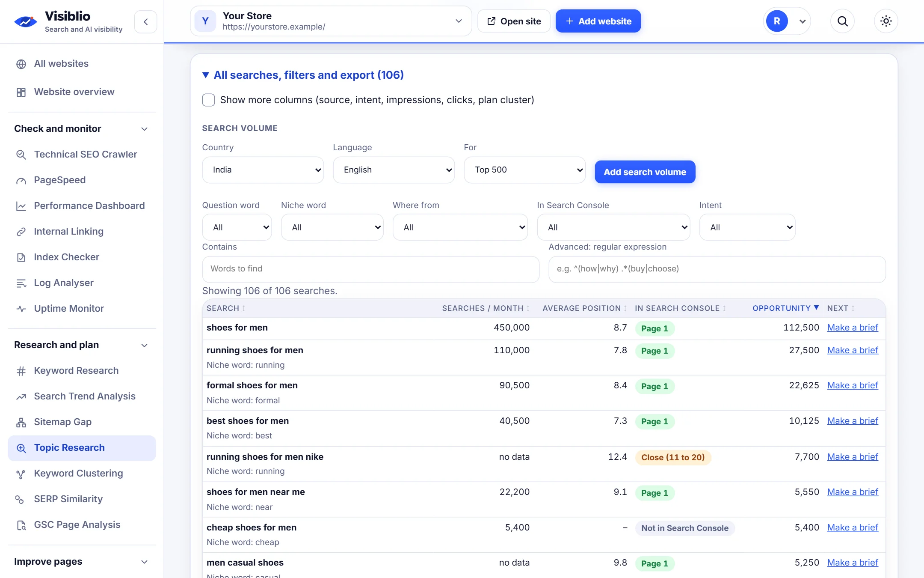
Task: Sort by Searches / Month column header
Action: pos(486,308)
